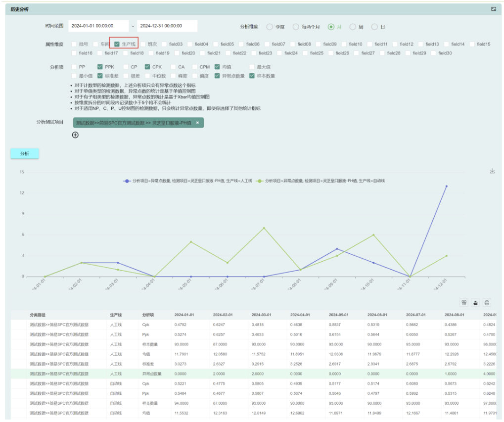Screen dimensions: 504x422
Task: Open the start time date picker
Action: [98, 26]
